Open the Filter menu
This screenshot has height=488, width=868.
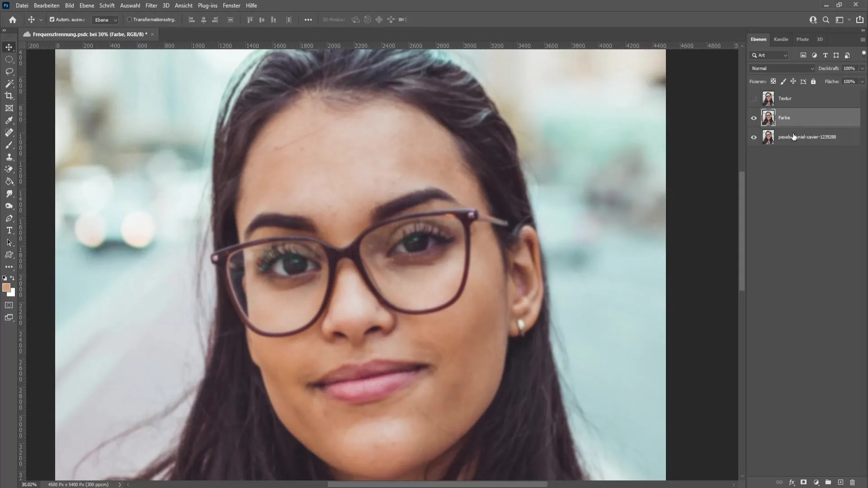point(151,5)
